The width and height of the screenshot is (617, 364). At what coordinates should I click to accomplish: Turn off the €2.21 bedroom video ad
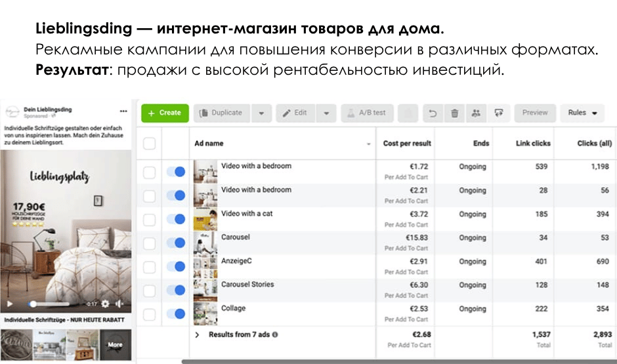tap(175, 195)
